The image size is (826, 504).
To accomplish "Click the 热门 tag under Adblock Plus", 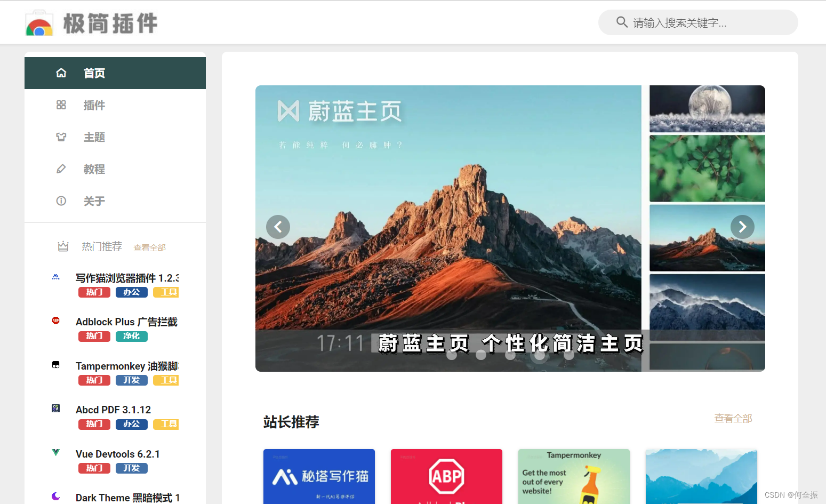I will point(94,336).
